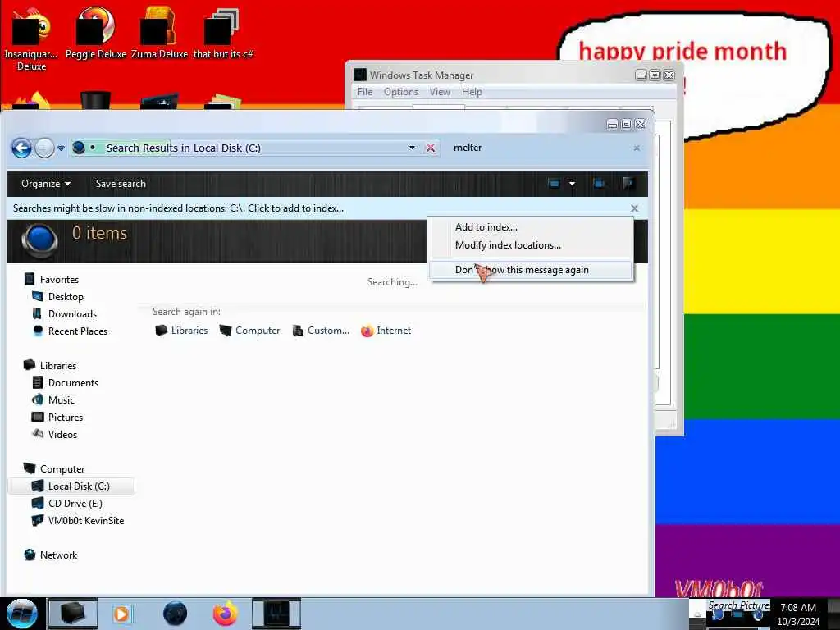Search again in Custom...
This screenshot has width=840, height=630.
[x=321, y=331]
